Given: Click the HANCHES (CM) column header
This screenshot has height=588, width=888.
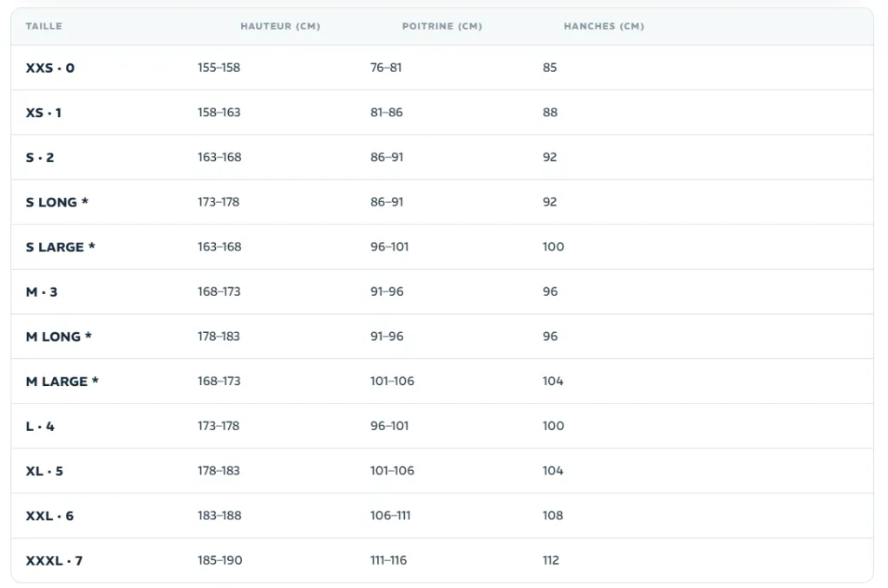Looking at the screenshot, I should click(604, 26).
